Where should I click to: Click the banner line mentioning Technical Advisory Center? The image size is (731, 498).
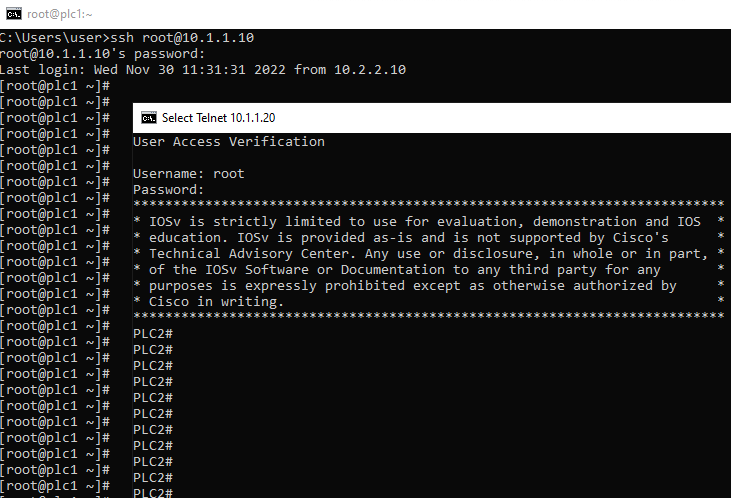[x=429, y=254]
